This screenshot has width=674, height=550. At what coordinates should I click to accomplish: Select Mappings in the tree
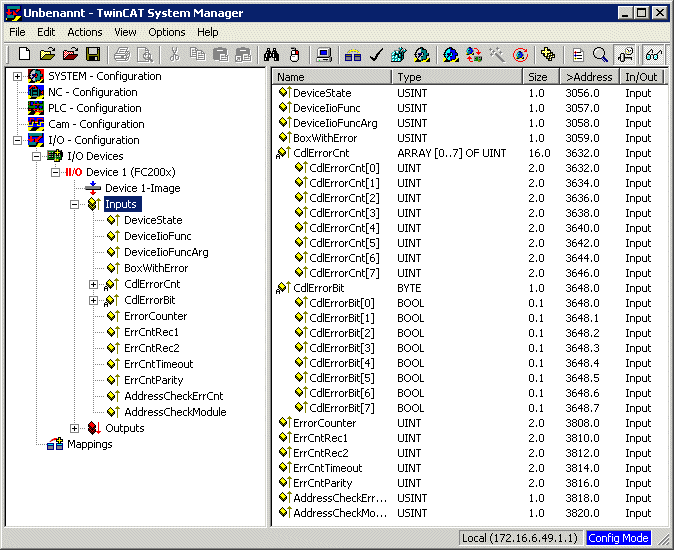89,444
